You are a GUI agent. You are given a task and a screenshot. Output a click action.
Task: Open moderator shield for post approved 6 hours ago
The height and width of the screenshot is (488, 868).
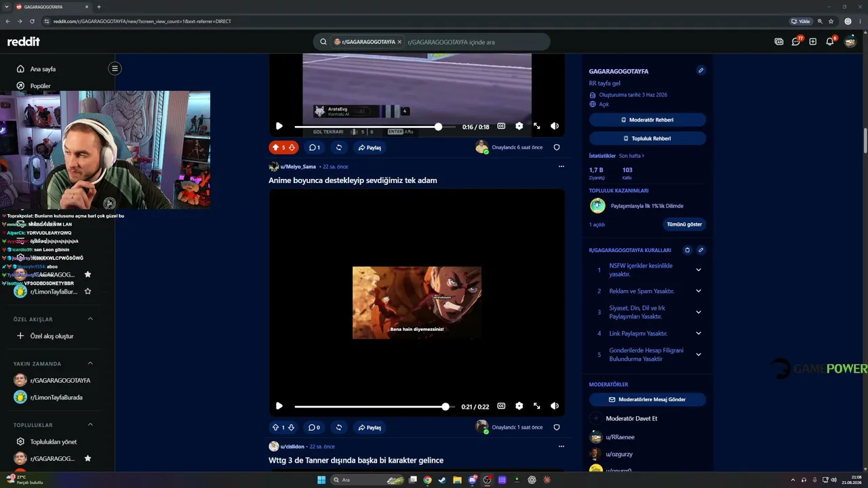click(x=557, y=147)
